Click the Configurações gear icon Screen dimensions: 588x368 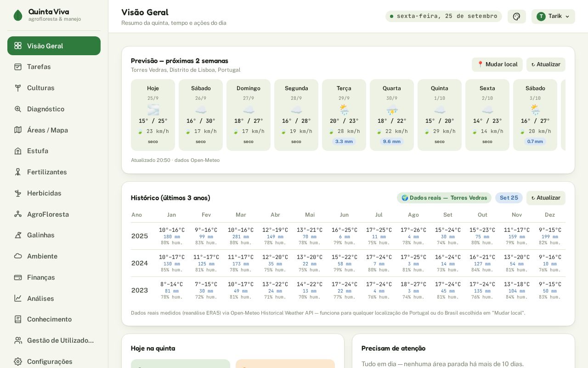tap(18, 362)
